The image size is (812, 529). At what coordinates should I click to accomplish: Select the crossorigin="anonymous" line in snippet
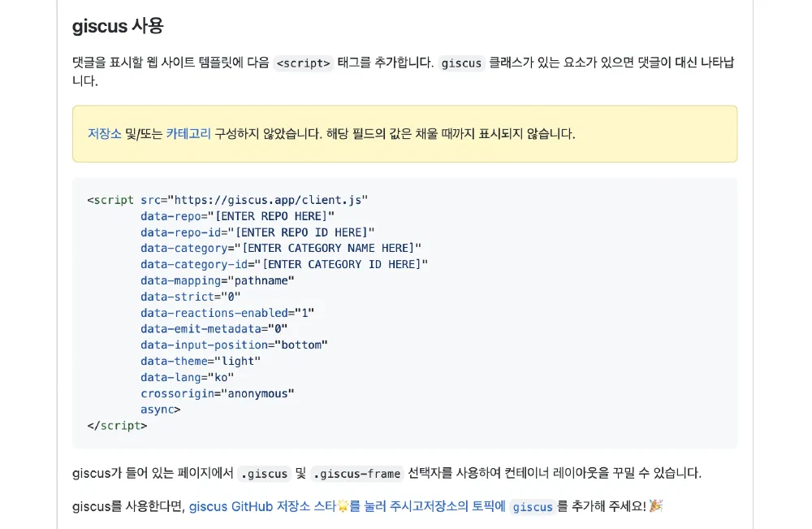[x=217, y=393]
